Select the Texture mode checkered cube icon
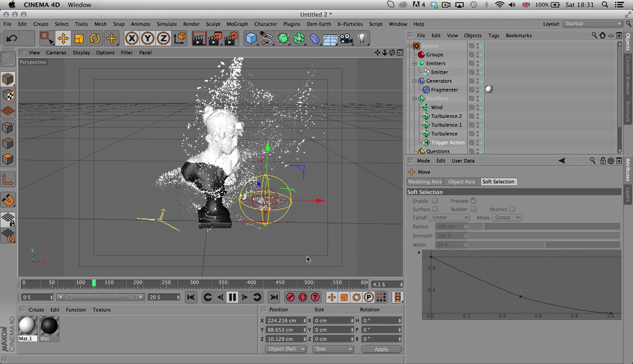The image size is (633, 364). click(8, 95)
